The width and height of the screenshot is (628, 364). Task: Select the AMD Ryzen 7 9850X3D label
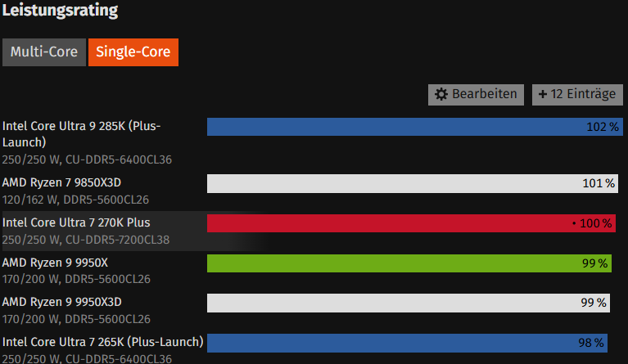click(61, 182)
